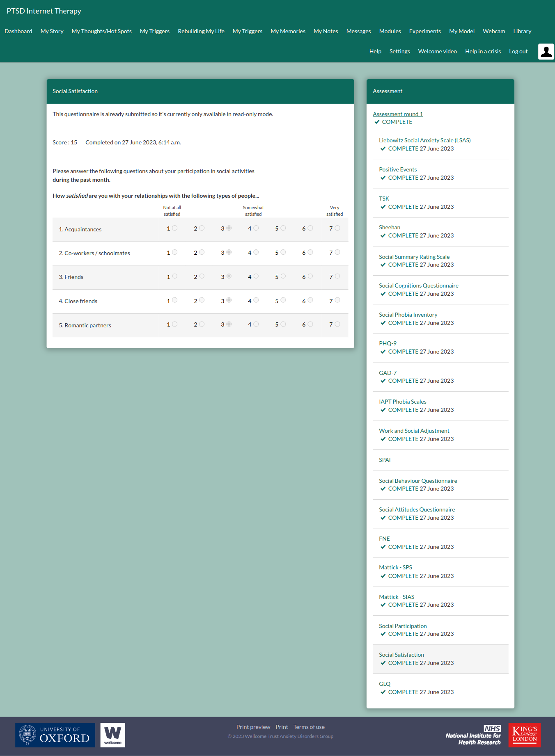
Task: Open the Liebowitz Social Anxiety Scale questionnaire
Action: click(x=424, y=140)
